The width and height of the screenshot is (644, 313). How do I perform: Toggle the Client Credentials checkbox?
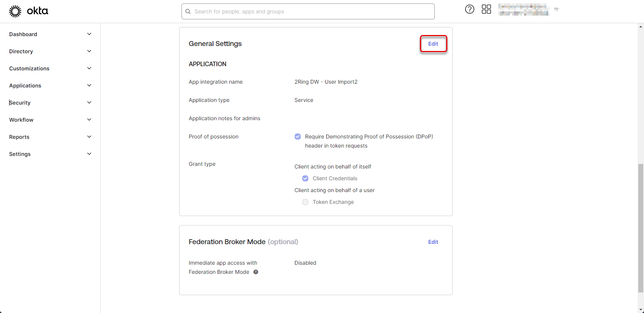[x=305, y=178]
